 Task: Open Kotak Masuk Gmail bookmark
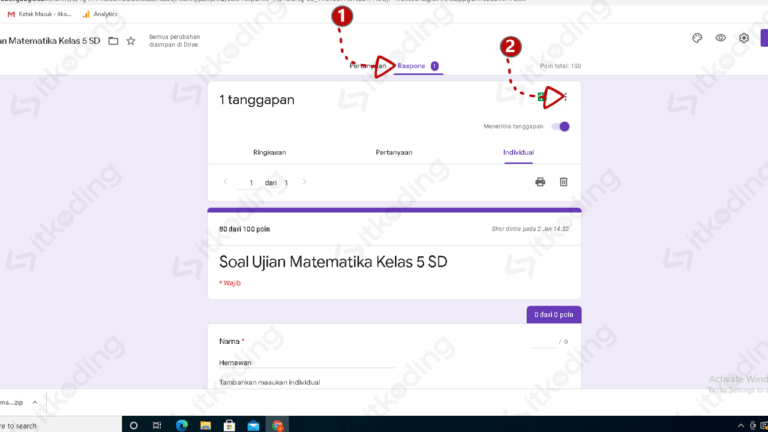click(x=39, y=14)
